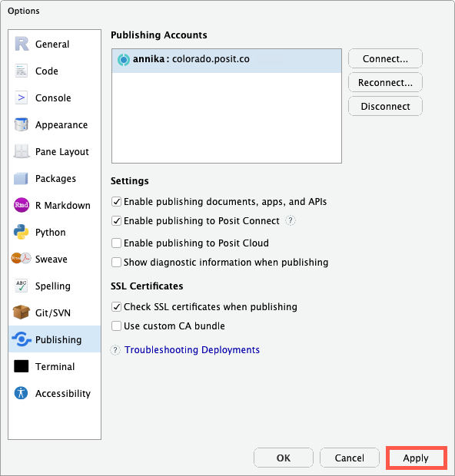Open Console settings via prompt icon
This screenshot has height=476, width=455.
point(22,98)
